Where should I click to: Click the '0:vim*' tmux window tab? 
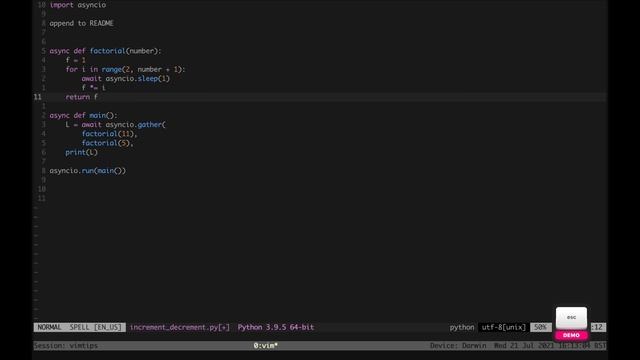(x=266, y=346)
